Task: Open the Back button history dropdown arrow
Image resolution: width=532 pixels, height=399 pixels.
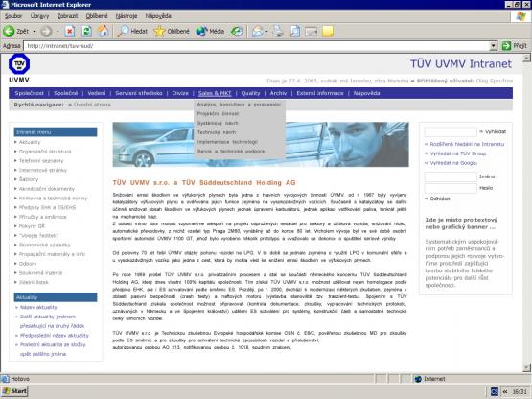Action: [x=35, y=32]
